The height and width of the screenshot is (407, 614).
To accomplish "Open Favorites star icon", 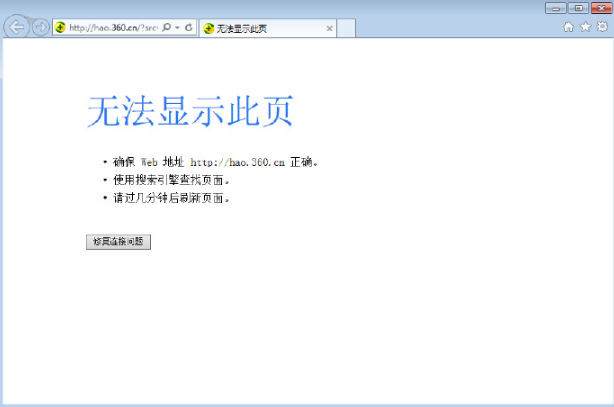I will coord(585,27).
